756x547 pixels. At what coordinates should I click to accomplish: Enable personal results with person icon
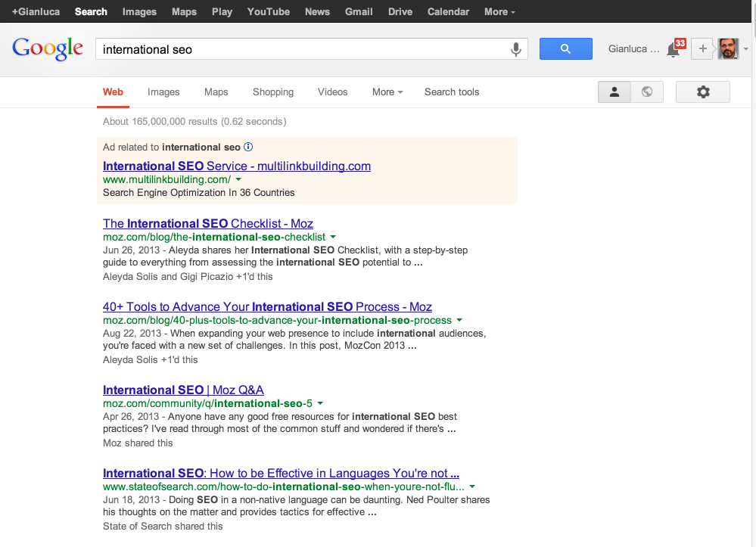pyautogui.click(x=614, y=92)
